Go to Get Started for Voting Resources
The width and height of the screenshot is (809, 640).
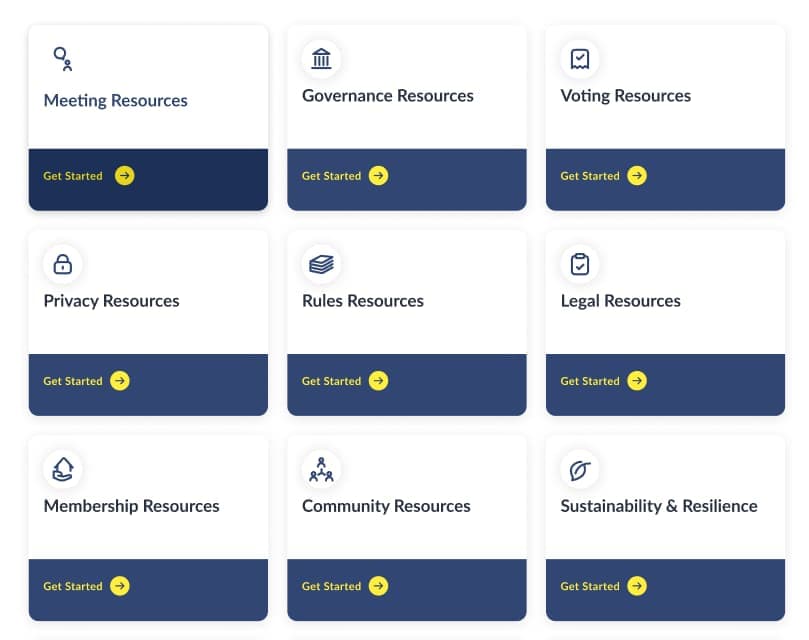(603, 176)
